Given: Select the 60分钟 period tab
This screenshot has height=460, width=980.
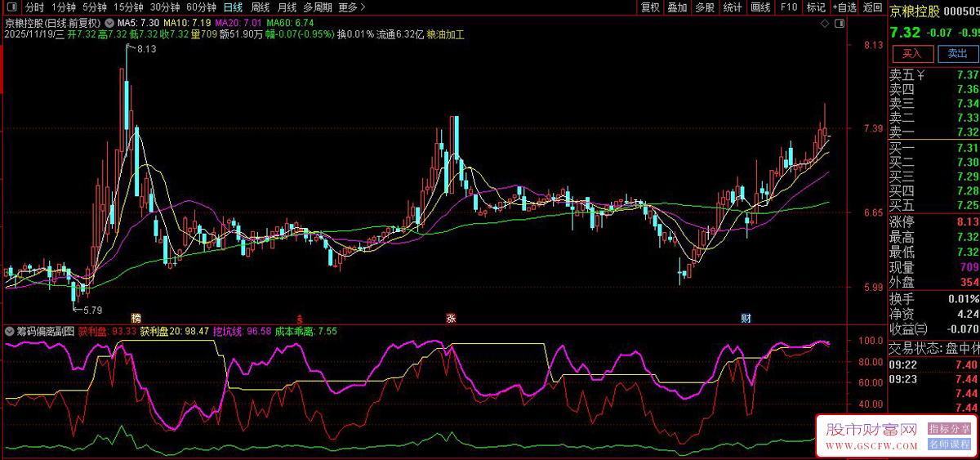Looking at the screenshot, I should click(x=202, y=7).
